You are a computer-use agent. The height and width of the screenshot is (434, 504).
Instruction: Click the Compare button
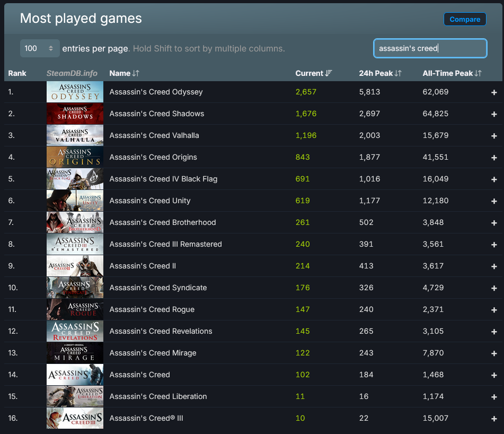465,19
